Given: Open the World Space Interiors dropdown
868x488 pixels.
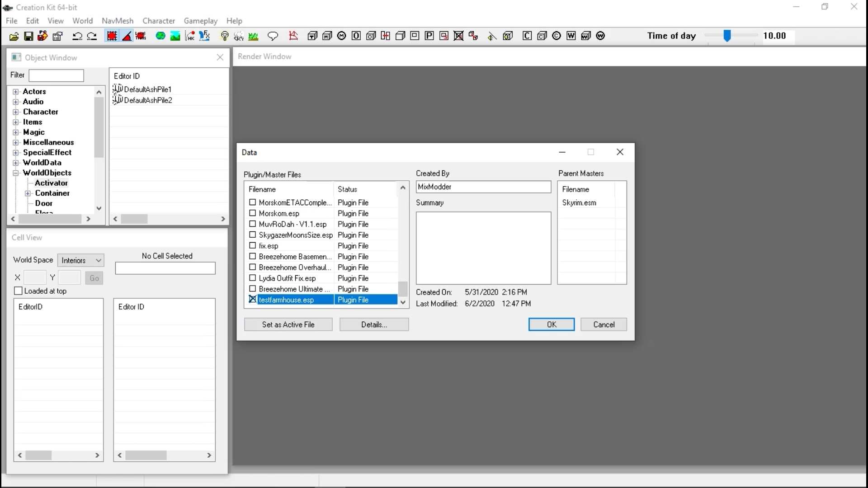Looking at the screenshot, I should point(81,260).
